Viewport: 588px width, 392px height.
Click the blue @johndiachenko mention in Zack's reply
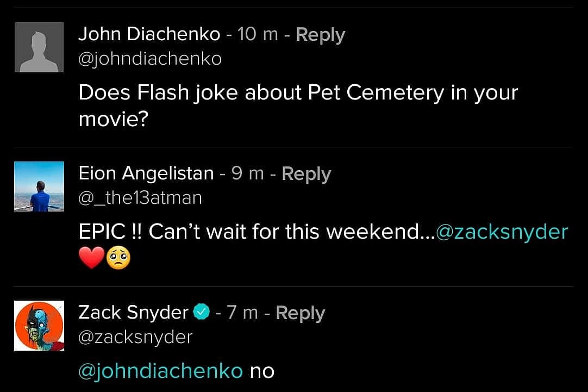pos(160,371)
